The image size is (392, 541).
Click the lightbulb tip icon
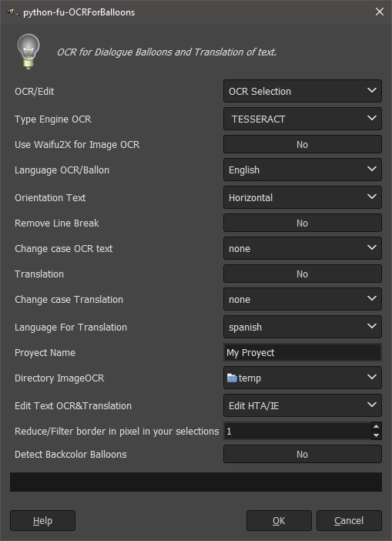coord(28,52)
